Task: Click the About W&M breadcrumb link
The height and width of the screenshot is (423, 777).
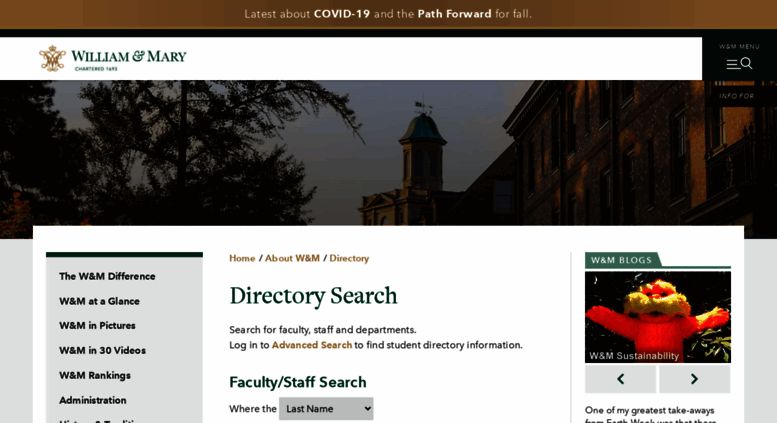Action: [x=292, y=258]
